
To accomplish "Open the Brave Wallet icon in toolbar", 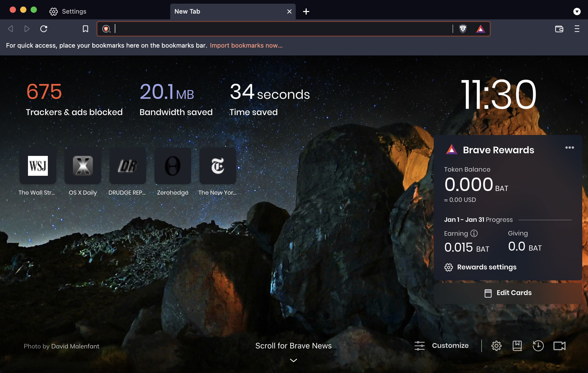I will (559, 29).
